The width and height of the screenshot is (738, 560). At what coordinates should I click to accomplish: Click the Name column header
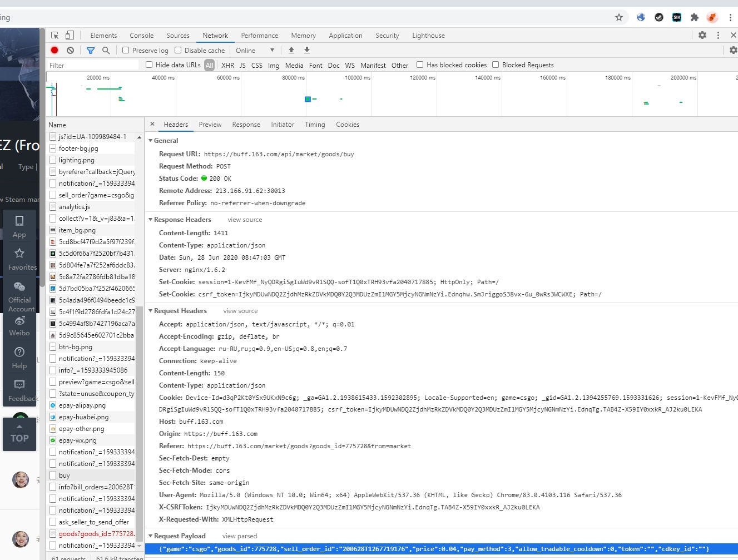click(95, 125)
